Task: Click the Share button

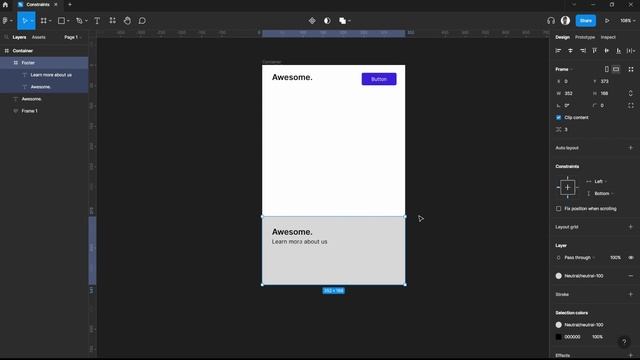Action: [586, 20]
